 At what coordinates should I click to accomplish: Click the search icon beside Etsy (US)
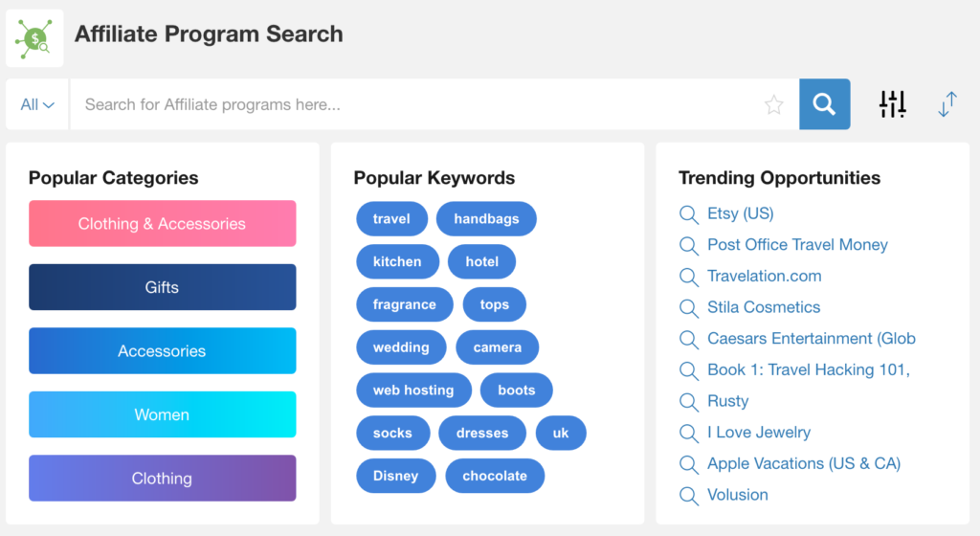click(689, 214)
